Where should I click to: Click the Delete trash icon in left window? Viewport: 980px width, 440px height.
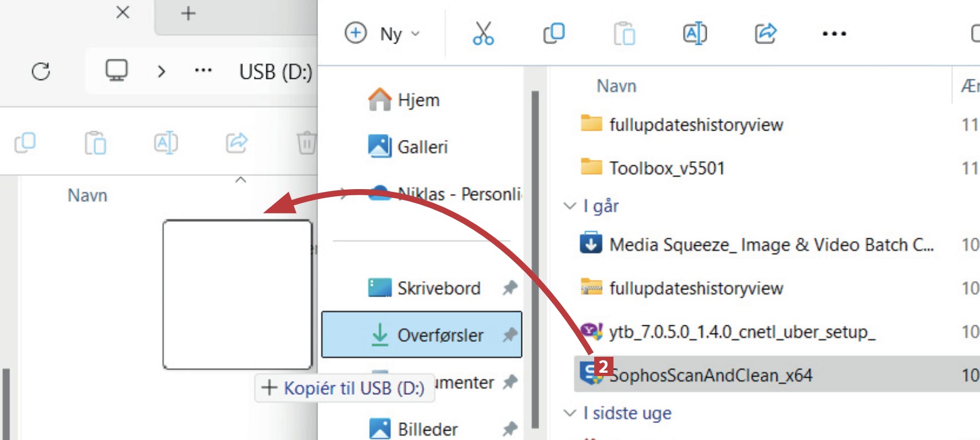click(x=306, y=143)
